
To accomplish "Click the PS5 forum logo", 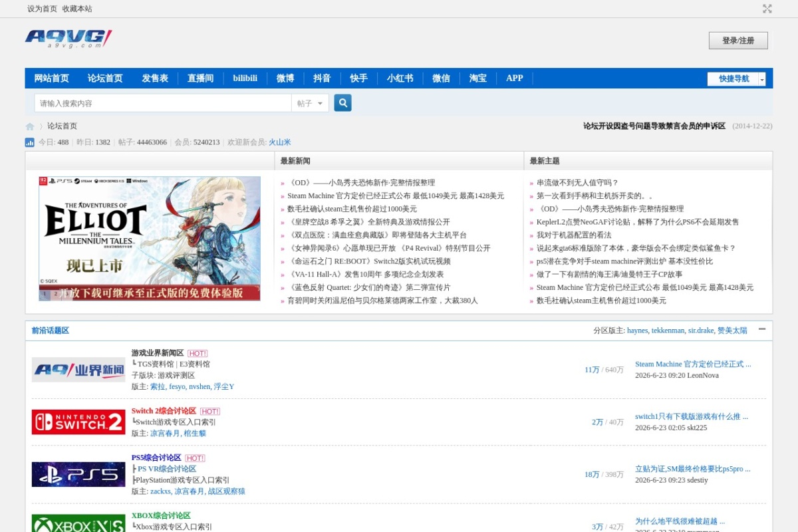I will 78,475.
